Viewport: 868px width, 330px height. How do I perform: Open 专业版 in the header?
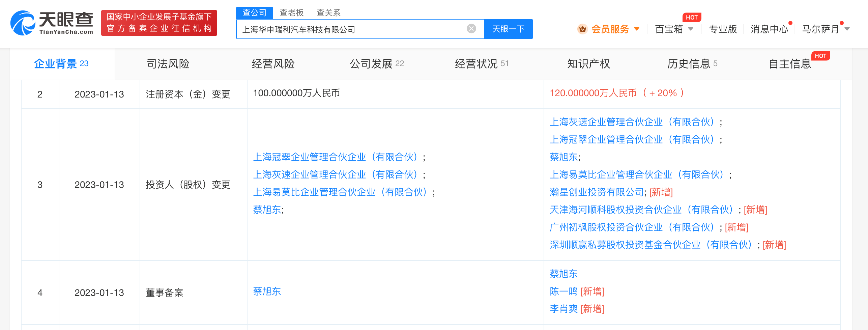(723, 29)
